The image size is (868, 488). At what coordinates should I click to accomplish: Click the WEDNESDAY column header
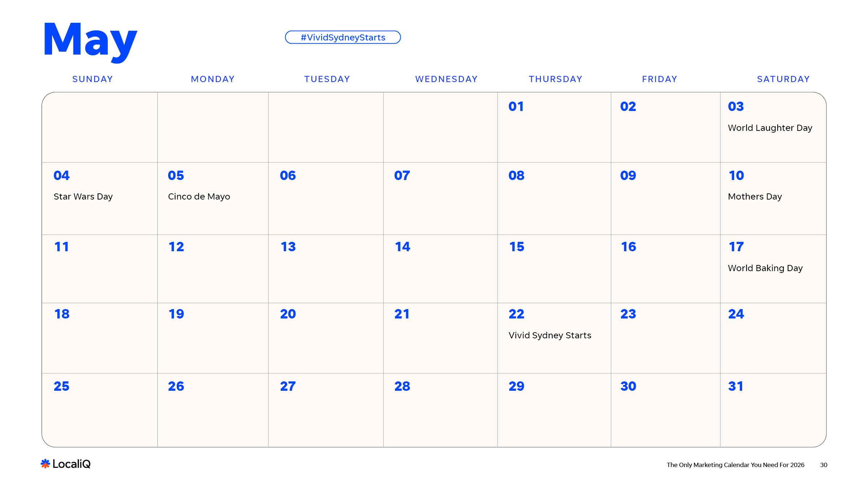[x=446, y=79]
